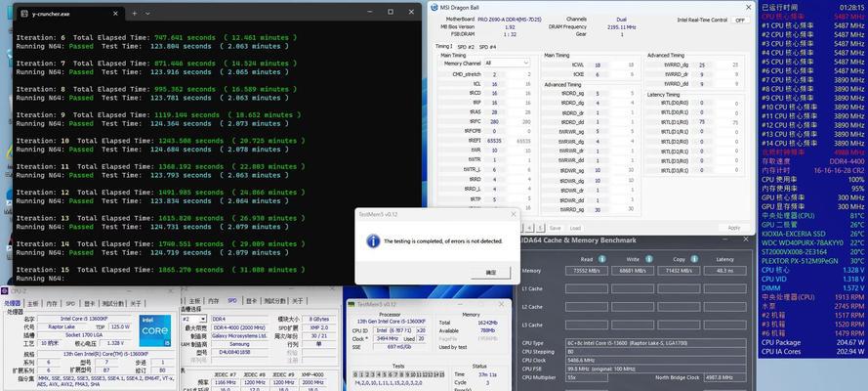The width and height of the screenshot is (868, 391).
Task: Click the Iteration: 6 line in y-cruncher
Action: [156, 38]
